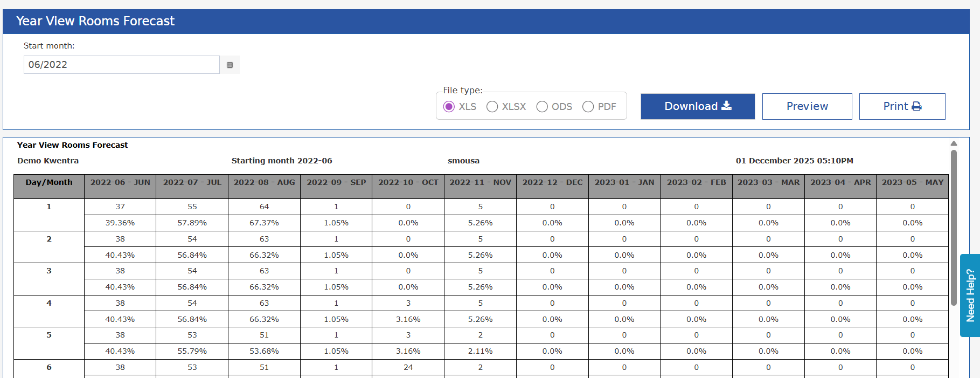Select the 2023-05 - MAY column header
The height and width of the screenshot is (378, 980).
point(913,187)
